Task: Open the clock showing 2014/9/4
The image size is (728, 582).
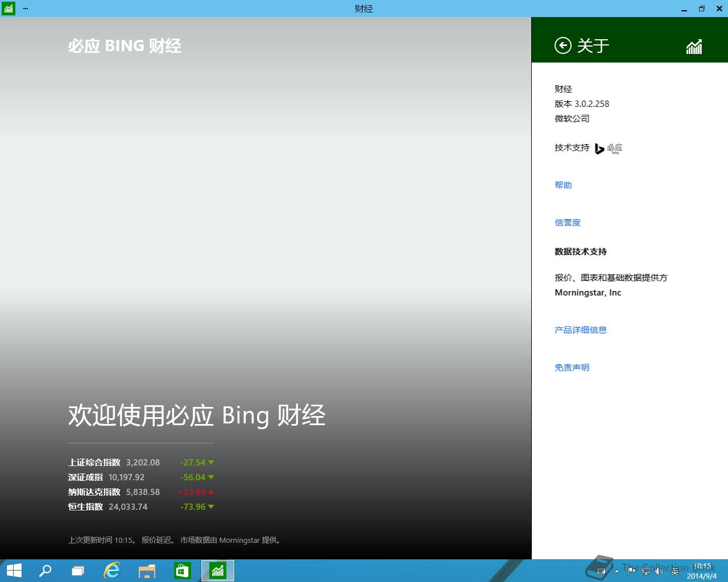Action: click(702, 571)
